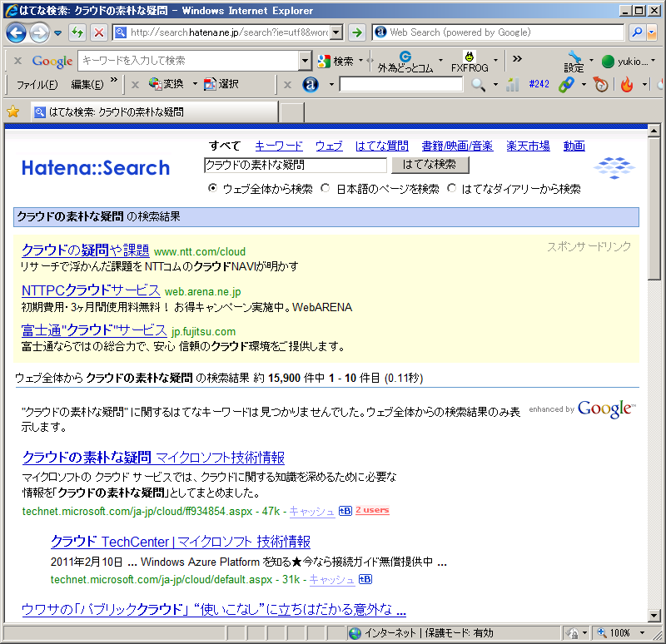Click the green Go arrow next to address bar
The height and width of the screenshot is (644, 666).
[x=356, y=32]
